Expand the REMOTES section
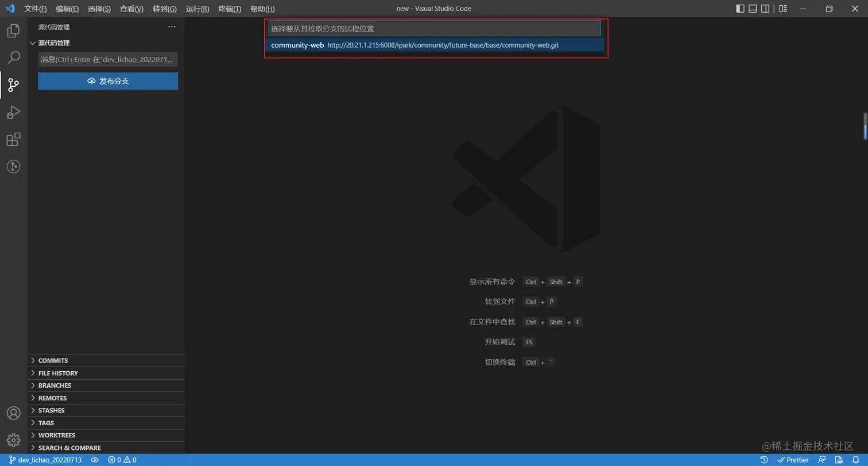 [x=106, y=398]
